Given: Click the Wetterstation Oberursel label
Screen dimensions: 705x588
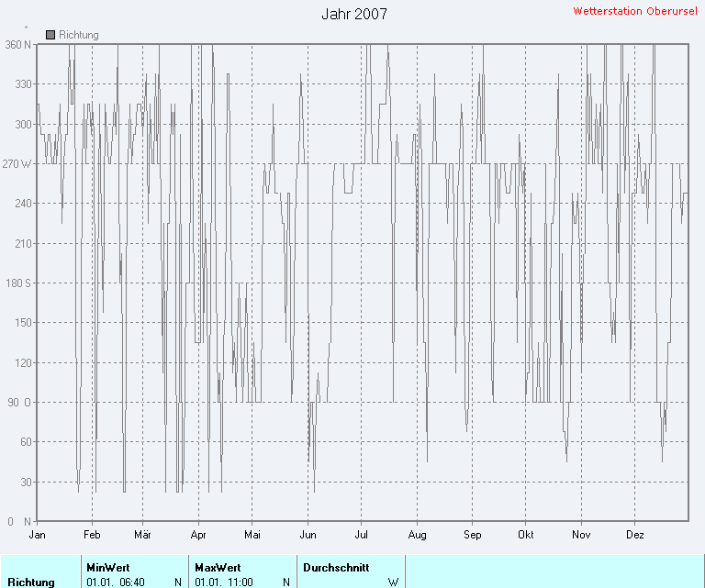Looking at the screenshot, I should pyautogui.click(x=635, y=11).
